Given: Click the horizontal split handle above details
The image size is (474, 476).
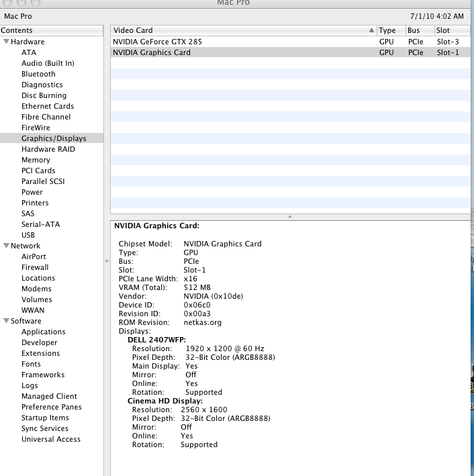Looking at the screenshot, I should point(290,217).
